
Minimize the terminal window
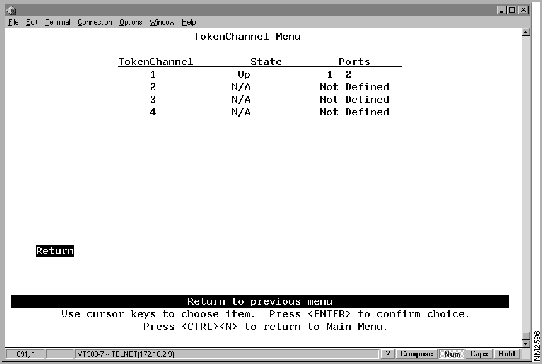point(501,10)
